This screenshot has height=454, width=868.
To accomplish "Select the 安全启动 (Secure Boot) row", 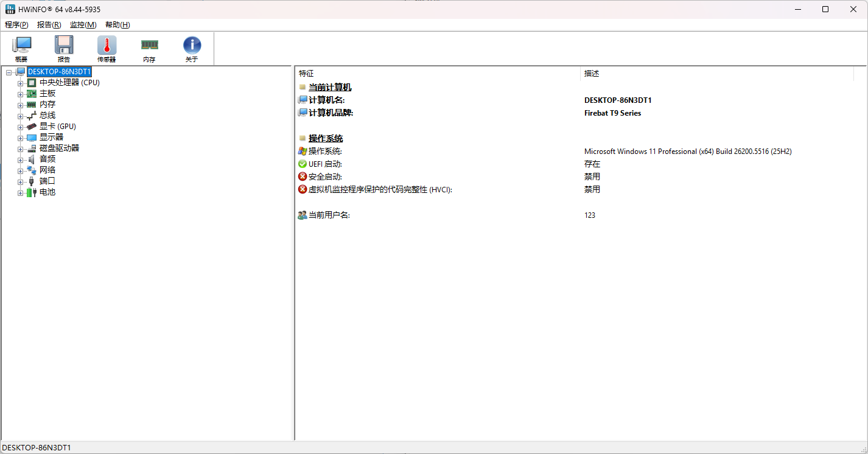I will (325, 177).
